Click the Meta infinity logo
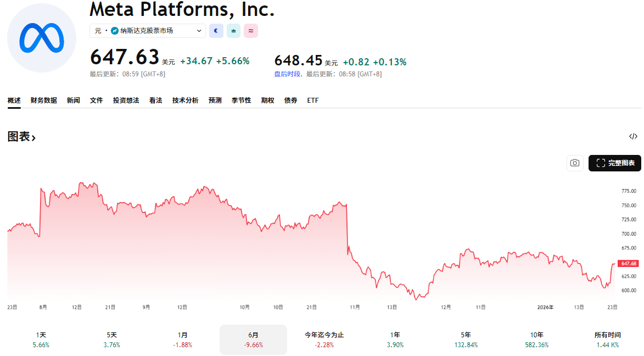Image resolution: width=644 pixels, height=356 pixels. click(42, 38)
